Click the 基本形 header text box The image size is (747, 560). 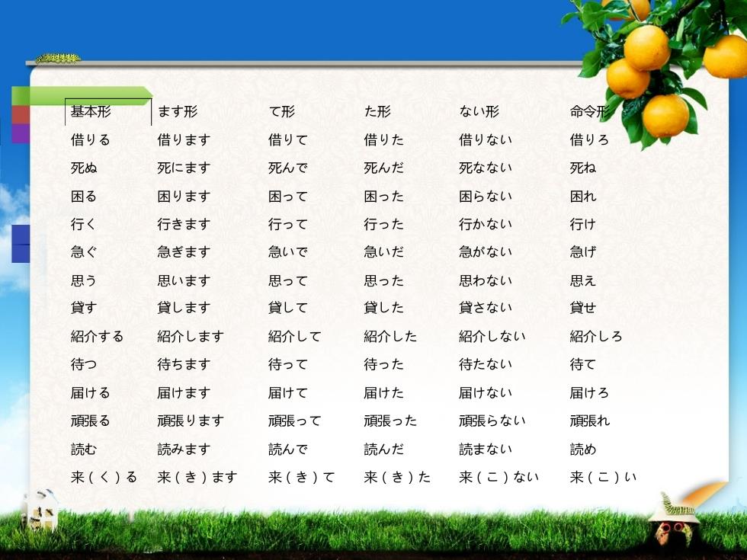[x=108, y=112]
